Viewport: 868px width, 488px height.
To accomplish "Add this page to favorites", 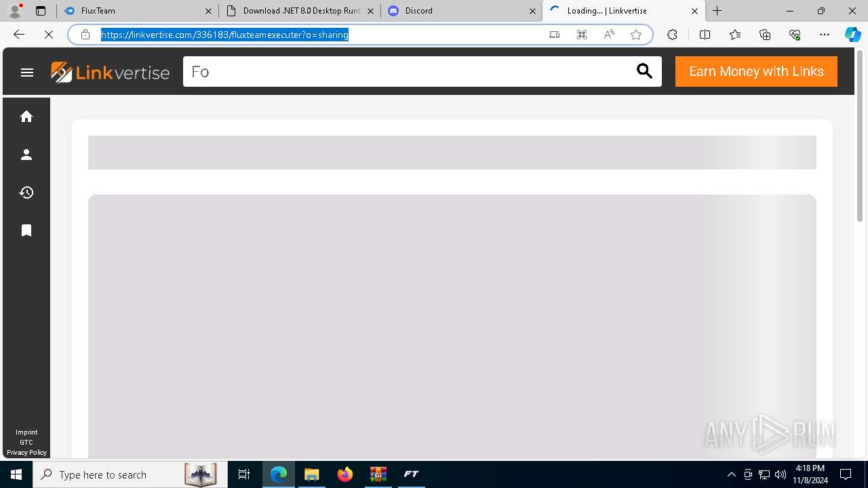I will click(x=636, y=35).
